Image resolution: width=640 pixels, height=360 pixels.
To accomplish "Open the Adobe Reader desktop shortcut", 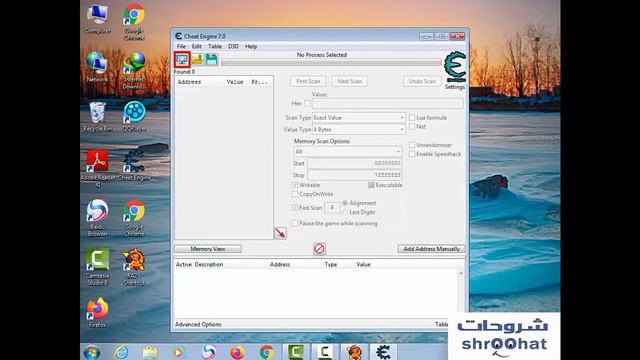I will (x=98, y=168).
